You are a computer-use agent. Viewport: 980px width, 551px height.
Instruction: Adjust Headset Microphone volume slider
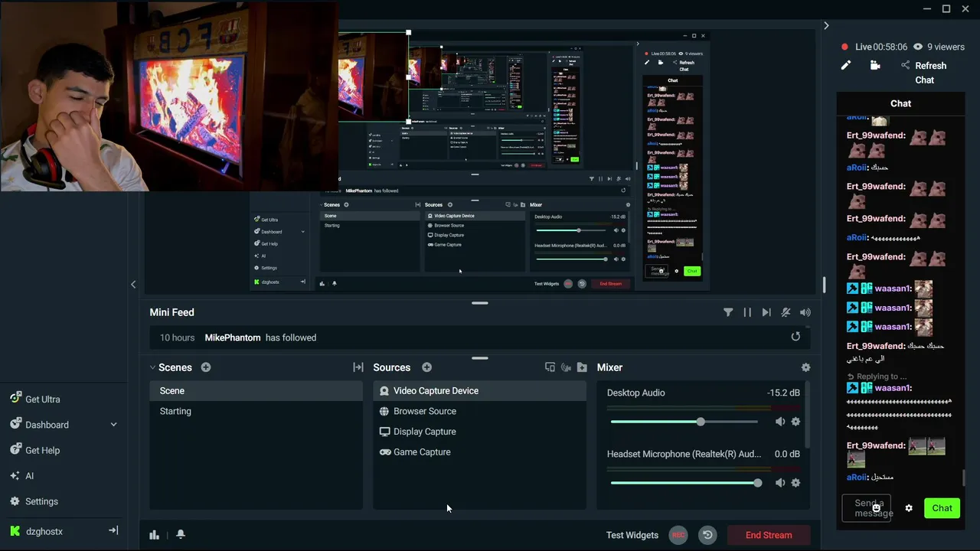(x=684, y=483)
